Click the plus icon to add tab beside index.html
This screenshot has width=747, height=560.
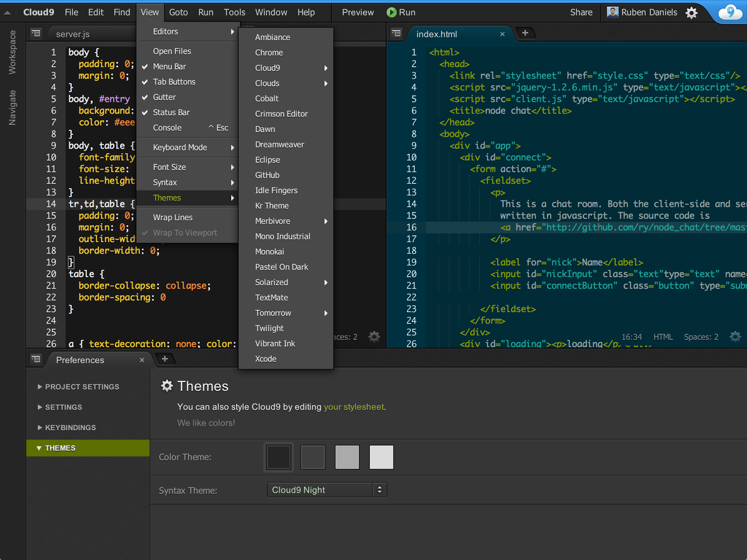[x=525, y=33]
